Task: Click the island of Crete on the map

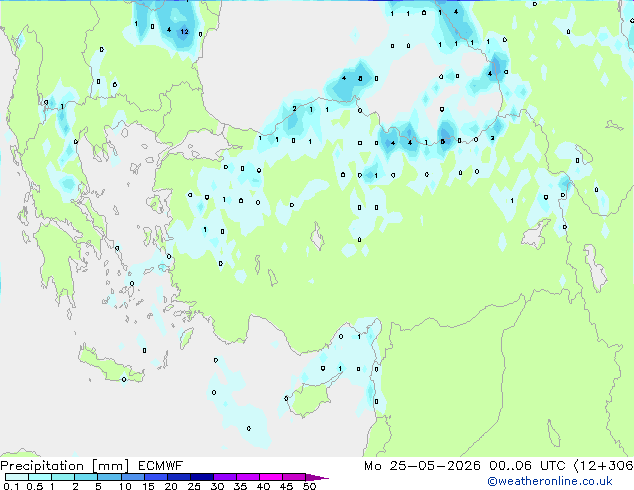Action: coord(111,366)
